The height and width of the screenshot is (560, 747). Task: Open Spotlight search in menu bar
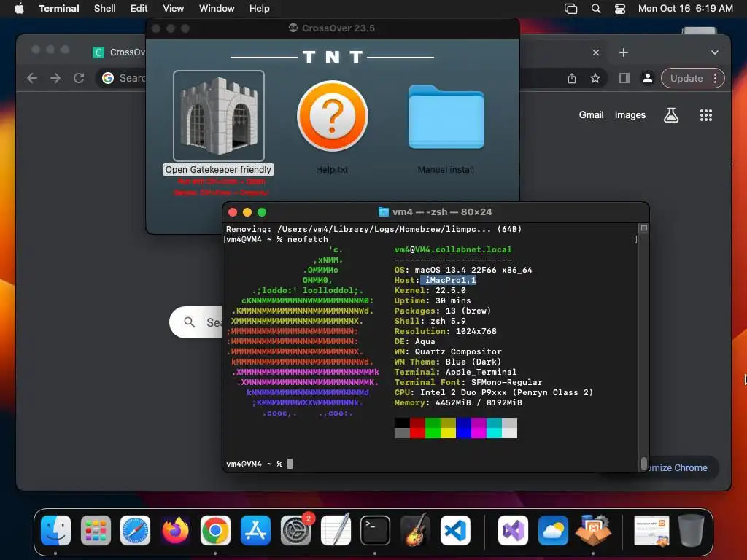(595, 9)
